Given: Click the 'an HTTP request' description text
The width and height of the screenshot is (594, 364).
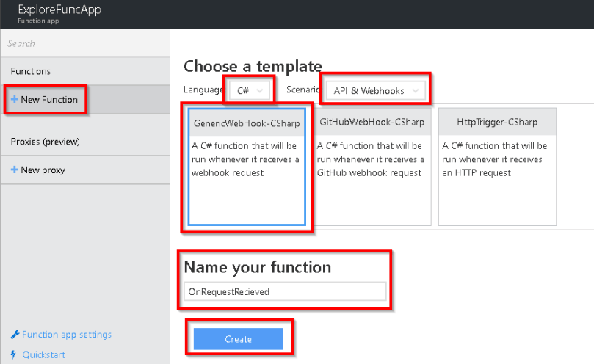Looking at the screenshot, I should coord(477,172).
